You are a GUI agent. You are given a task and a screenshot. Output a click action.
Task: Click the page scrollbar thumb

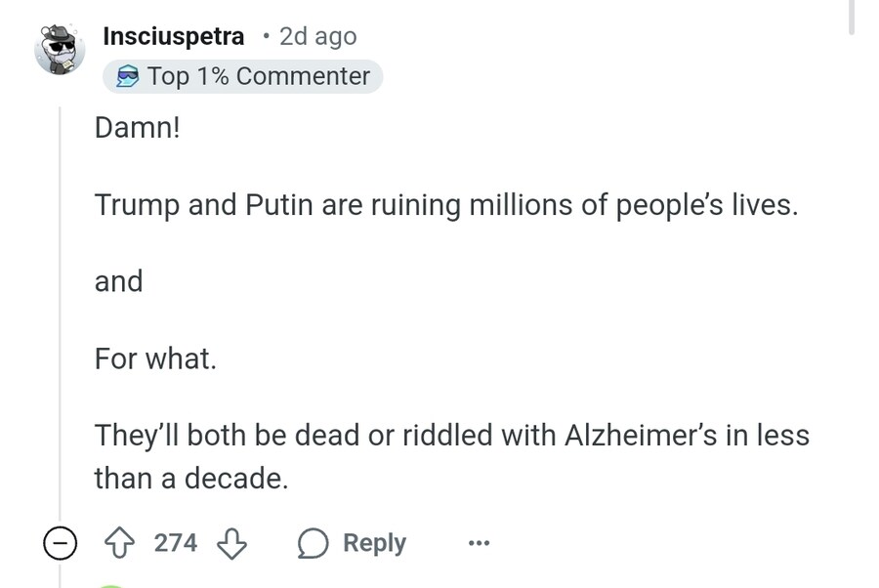tap(852, 17)
